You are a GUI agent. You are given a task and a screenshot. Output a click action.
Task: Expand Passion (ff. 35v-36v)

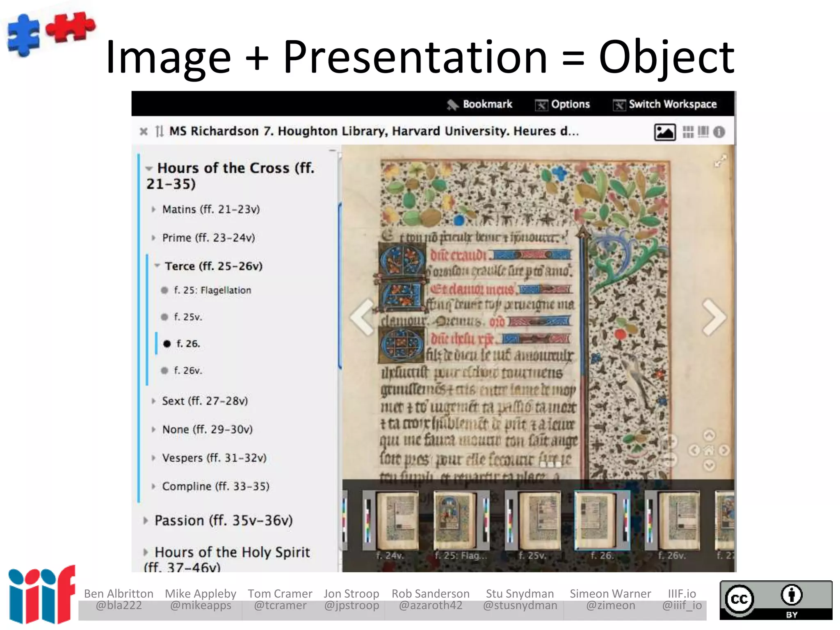pos(146,520)
